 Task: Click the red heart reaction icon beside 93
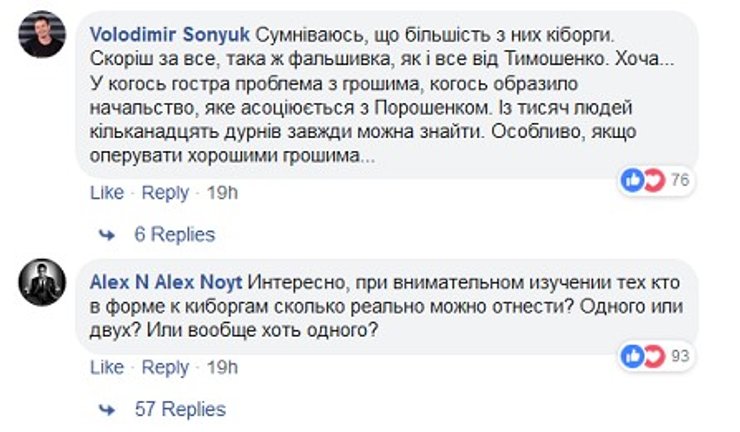[652, 355]
